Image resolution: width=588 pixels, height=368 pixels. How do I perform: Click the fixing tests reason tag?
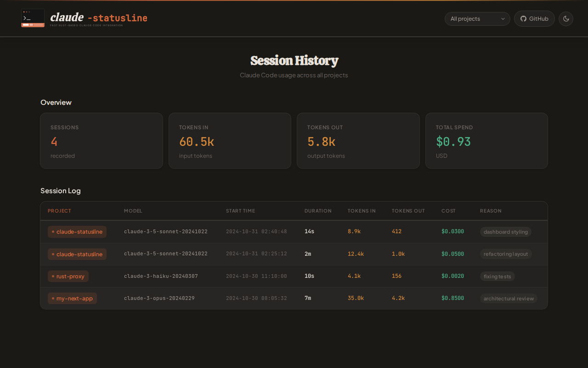coord(497,276)
